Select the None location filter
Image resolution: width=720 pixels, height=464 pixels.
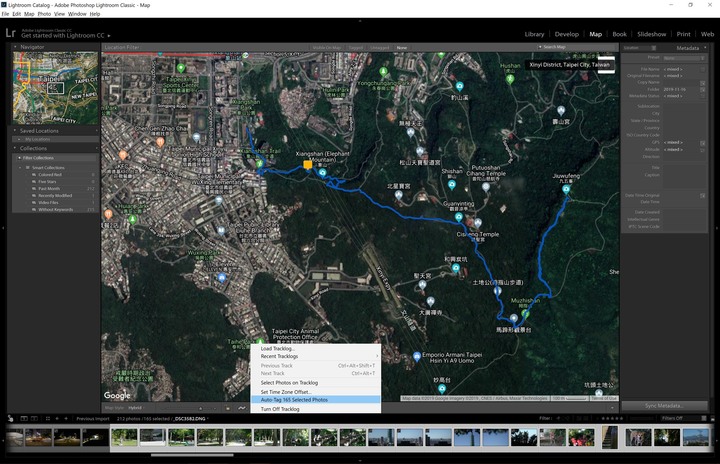[x=402, y=47]
